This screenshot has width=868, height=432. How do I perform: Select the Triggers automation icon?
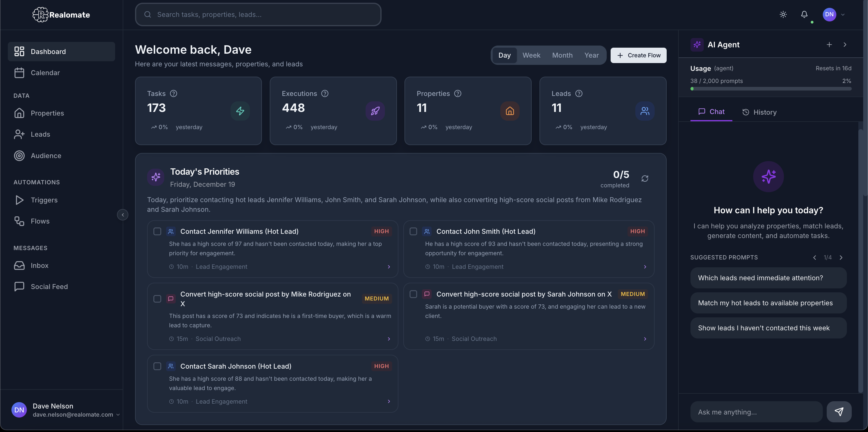click(19, 200)
